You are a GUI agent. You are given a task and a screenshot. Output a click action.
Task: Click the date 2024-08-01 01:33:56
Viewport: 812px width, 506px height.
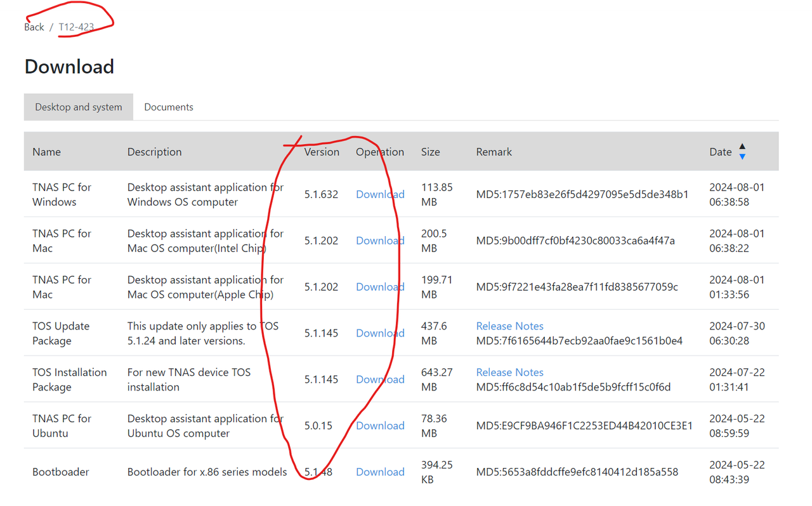(737, 287)
